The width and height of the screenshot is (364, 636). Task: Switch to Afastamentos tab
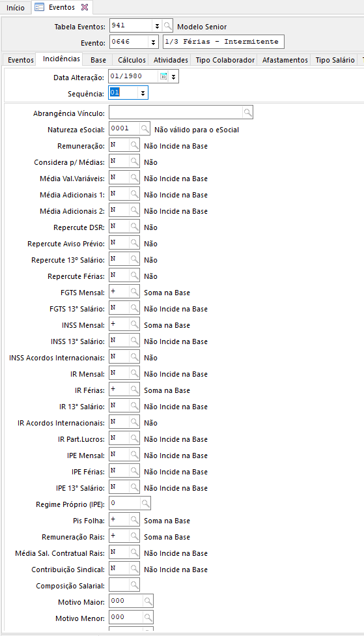(x=285, y=60)
